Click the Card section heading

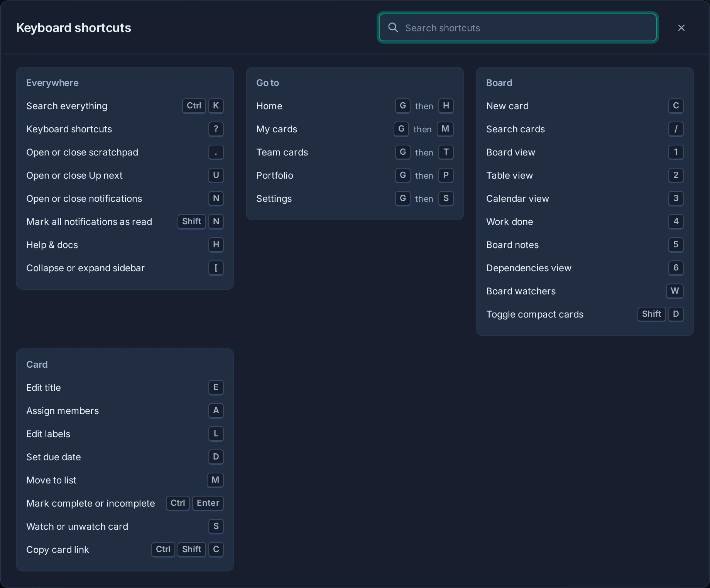[x=37, y=365]
